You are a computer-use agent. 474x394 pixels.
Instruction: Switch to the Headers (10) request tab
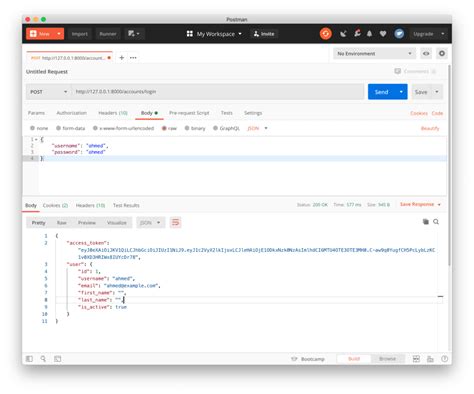[113, 113]
